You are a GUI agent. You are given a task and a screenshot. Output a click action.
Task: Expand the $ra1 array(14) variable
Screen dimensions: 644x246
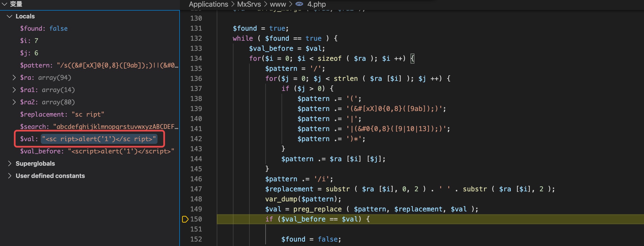click(x=14, y=90)
